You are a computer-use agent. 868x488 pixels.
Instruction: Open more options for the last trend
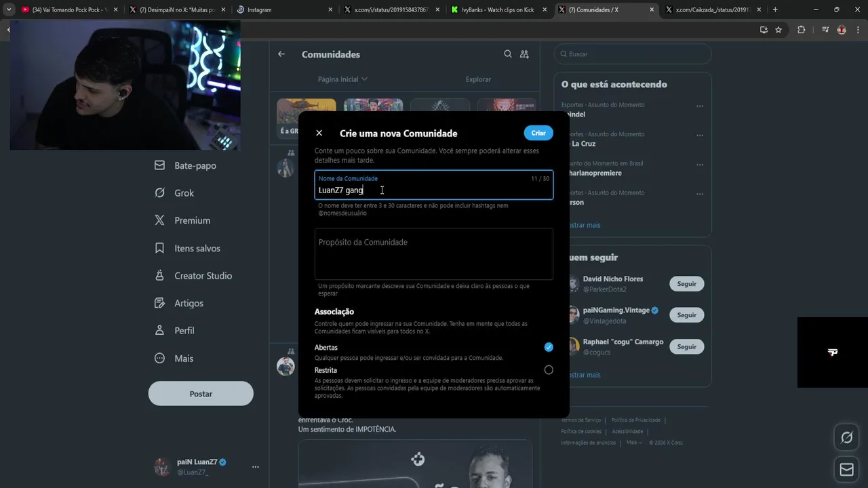pos(700,194)
